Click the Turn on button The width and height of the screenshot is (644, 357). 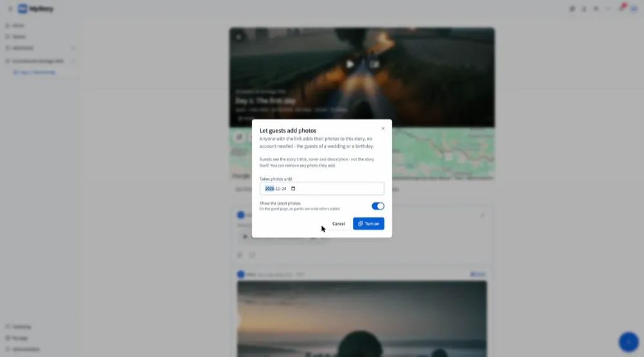pos(368,224)
